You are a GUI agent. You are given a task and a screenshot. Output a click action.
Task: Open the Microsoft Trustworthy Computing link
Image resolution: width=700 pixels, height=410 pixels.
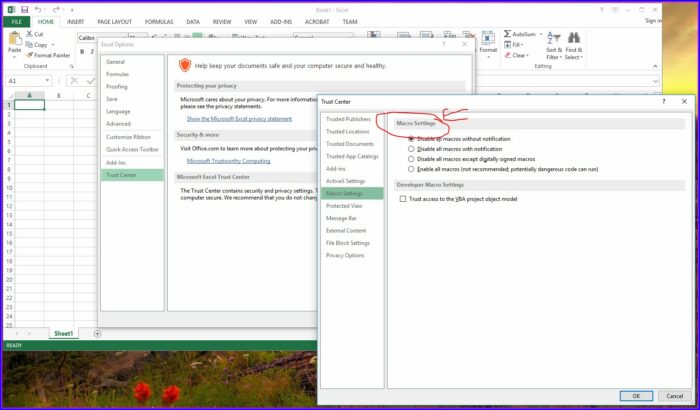[229, 161]
